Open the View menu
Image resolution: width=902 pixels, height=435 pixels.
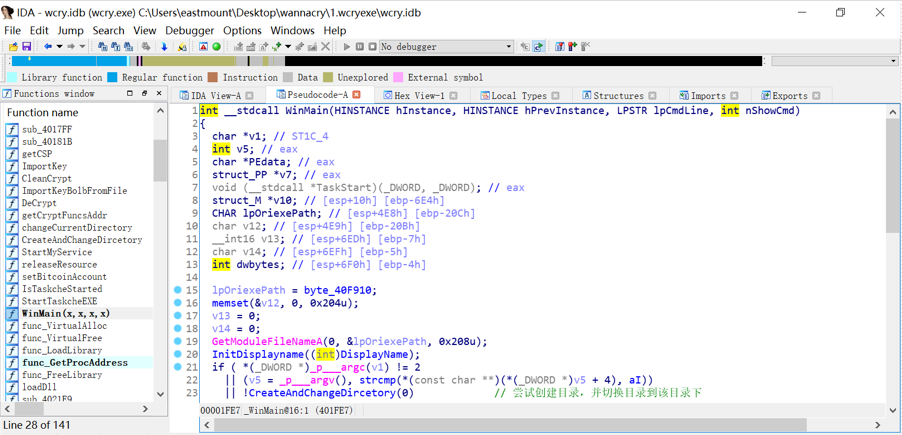pyautogui.click(x=145, y=30)
